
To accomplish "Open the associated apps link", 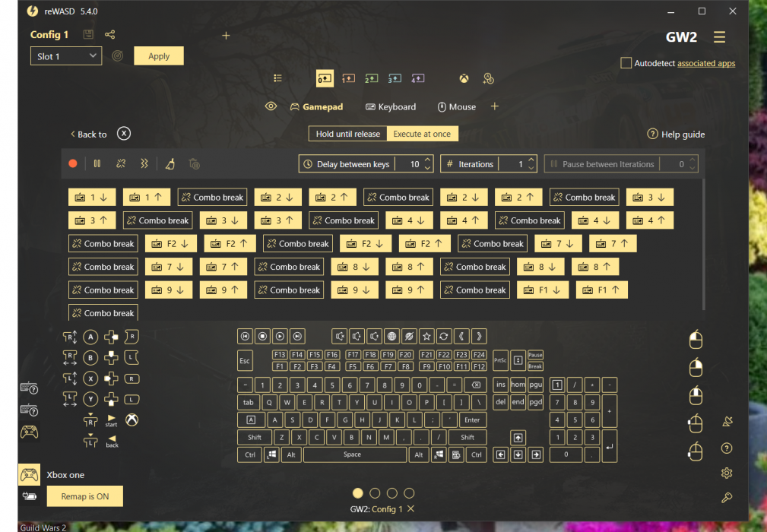I will point(705,64).
